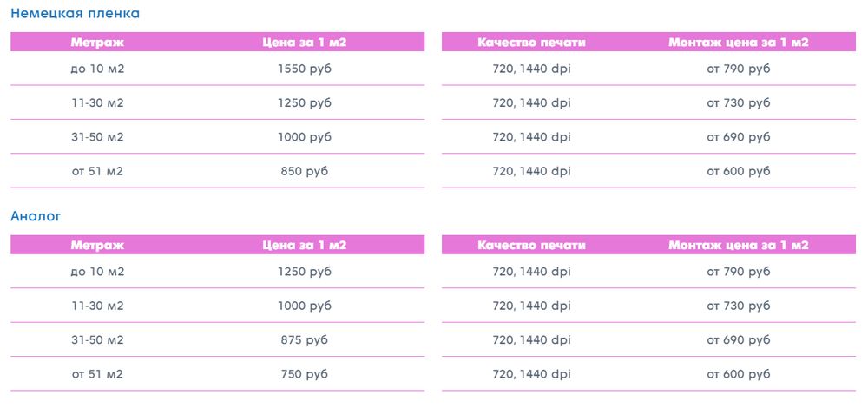Click 'Монтаж цена за 1 м2' header under Аналог
This screenshot has width=868, height=408.
coord(738,245)
